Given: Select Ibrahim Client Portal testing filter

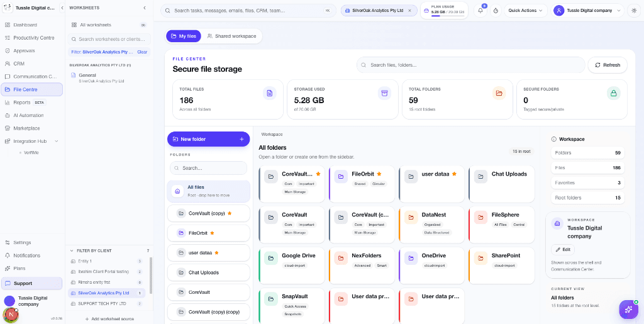Looking at the screenshot, I should point(106,272).
